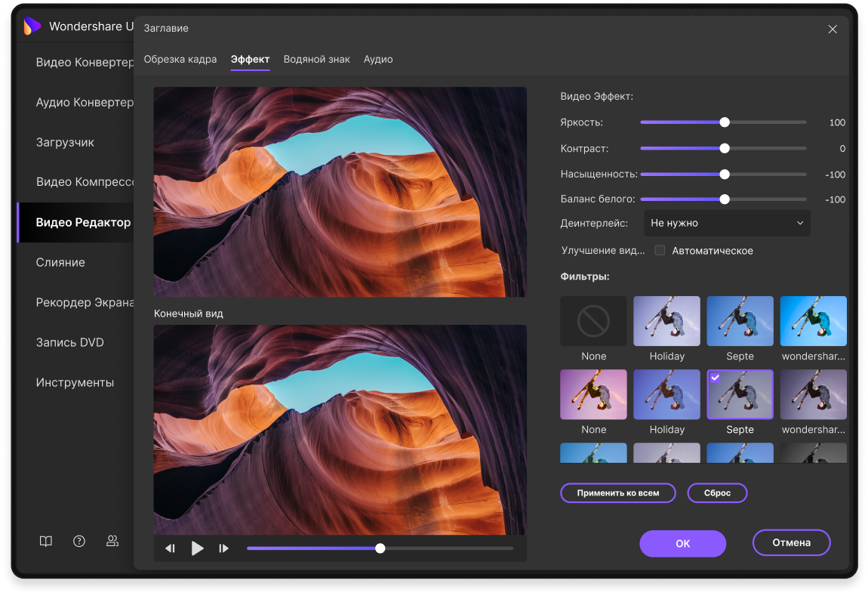Viewport: 868px width, 596px height.
Task: Click the Контраст slider handle
Action: tap(725, 149)
